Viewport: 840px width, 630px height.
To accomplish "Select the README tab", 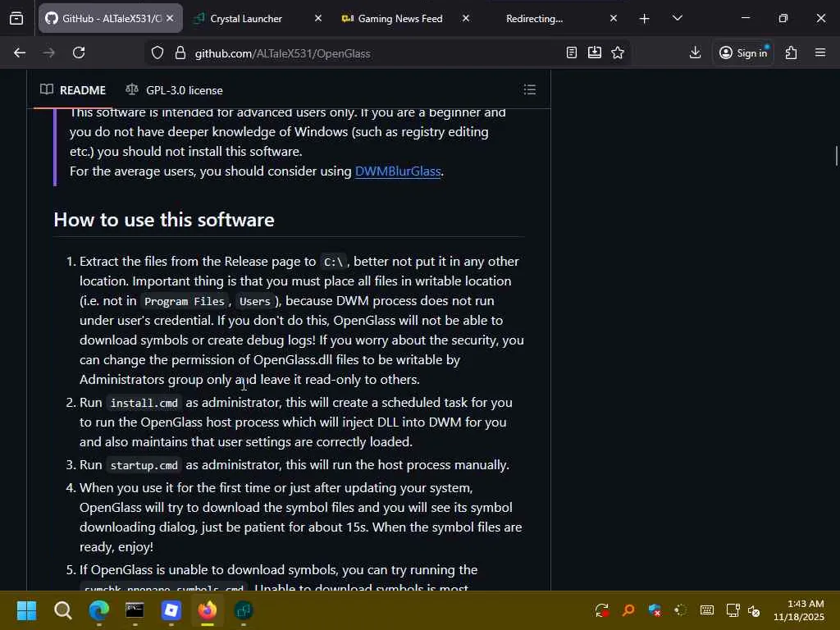I will click(73, 90).
